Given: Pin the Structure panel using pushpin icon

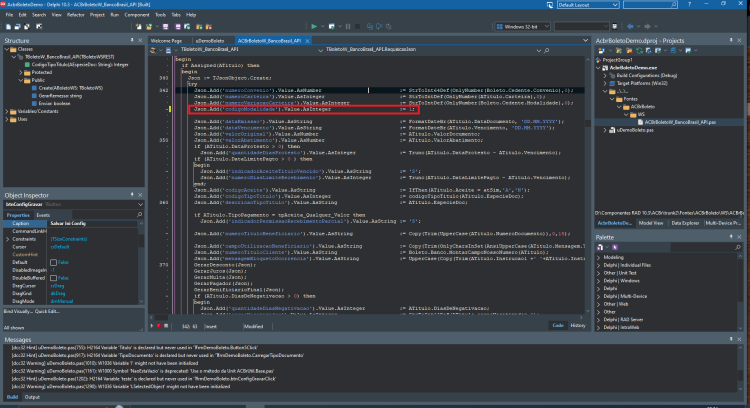Looking at the screenshot, I should point(132,40).
